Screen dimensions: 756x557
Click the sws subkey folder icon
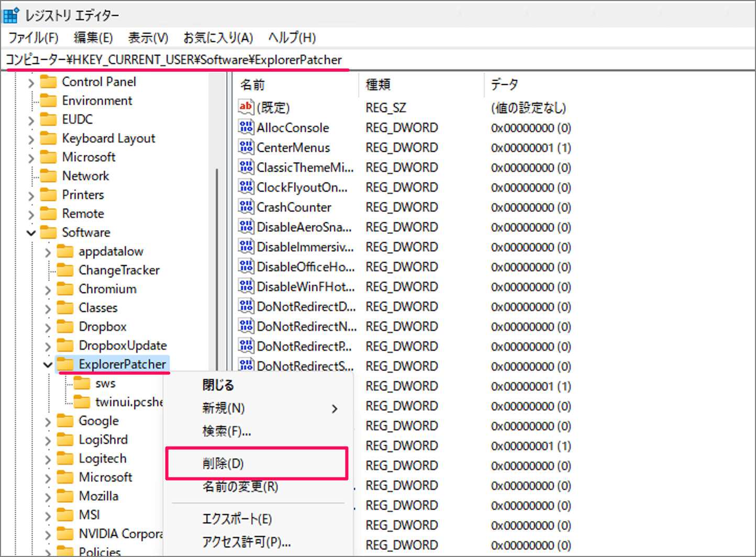click(83, 383)
